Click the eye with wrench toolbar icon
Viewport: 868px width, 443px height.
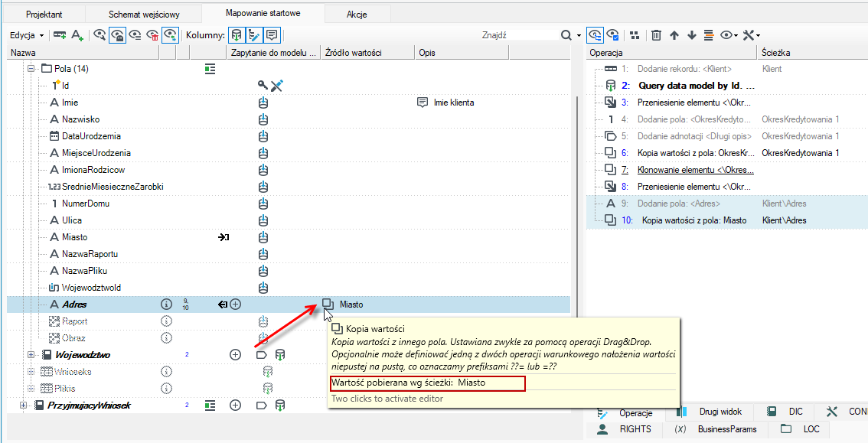99,35
